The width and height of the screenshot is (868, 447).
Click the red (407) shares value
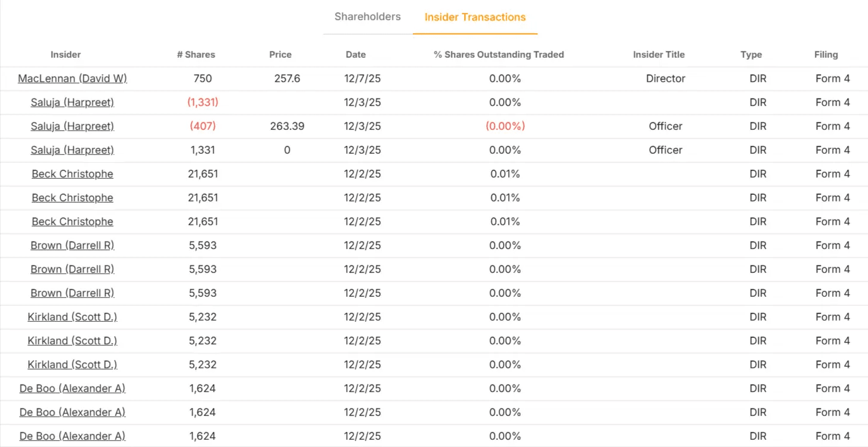203,126
